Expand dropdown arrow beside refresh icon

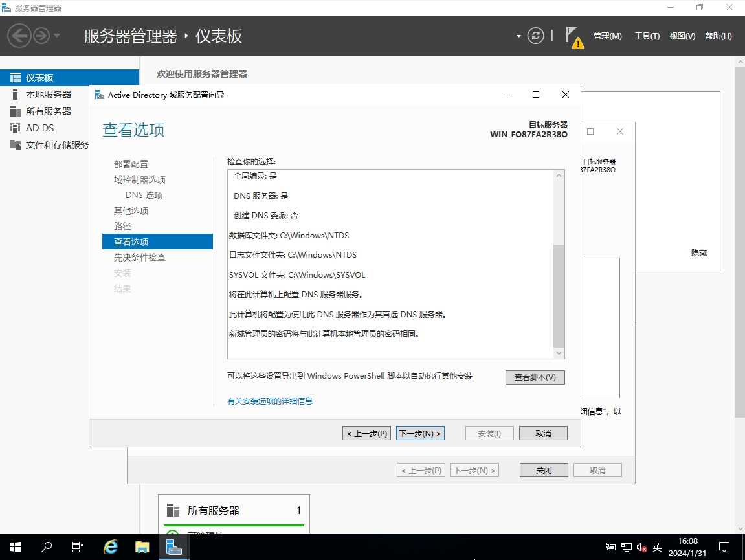tap(518, 36)
